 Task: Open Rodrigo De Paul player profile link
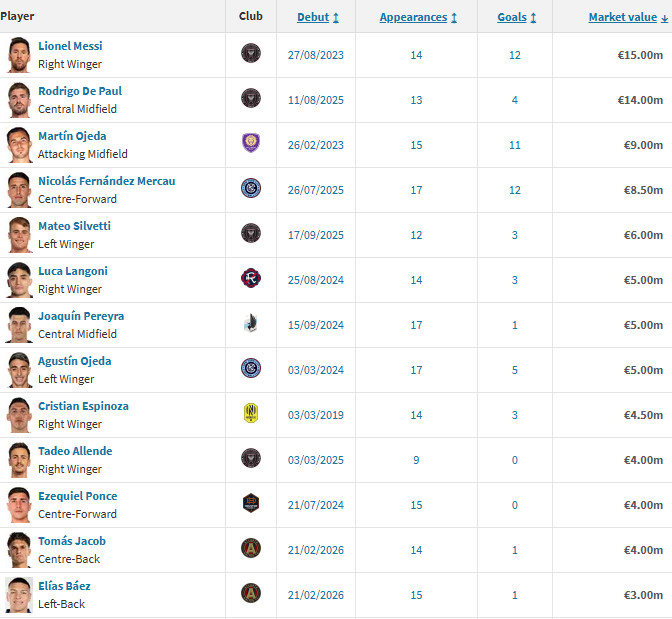coord(80,91)
